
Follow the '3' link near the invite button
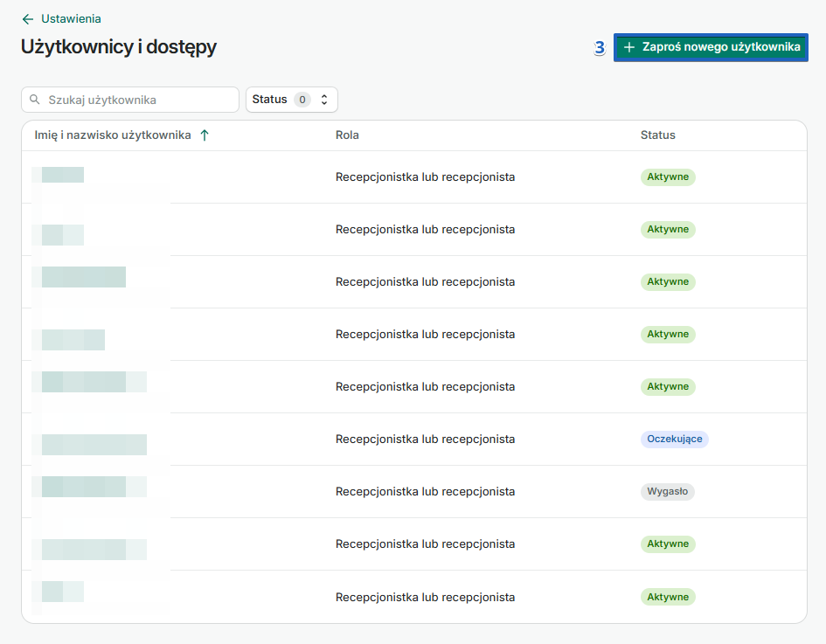click(599, 49)
